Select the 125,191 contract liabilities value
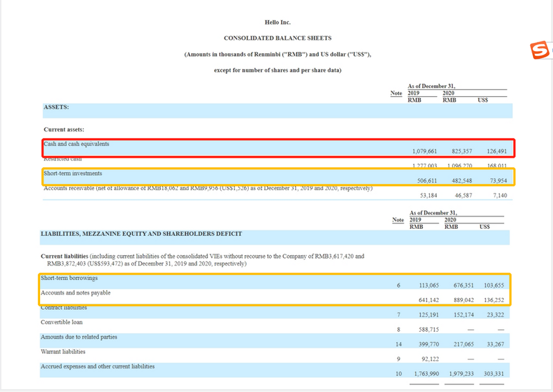This screenshot has width=553, height=392. 429,315
